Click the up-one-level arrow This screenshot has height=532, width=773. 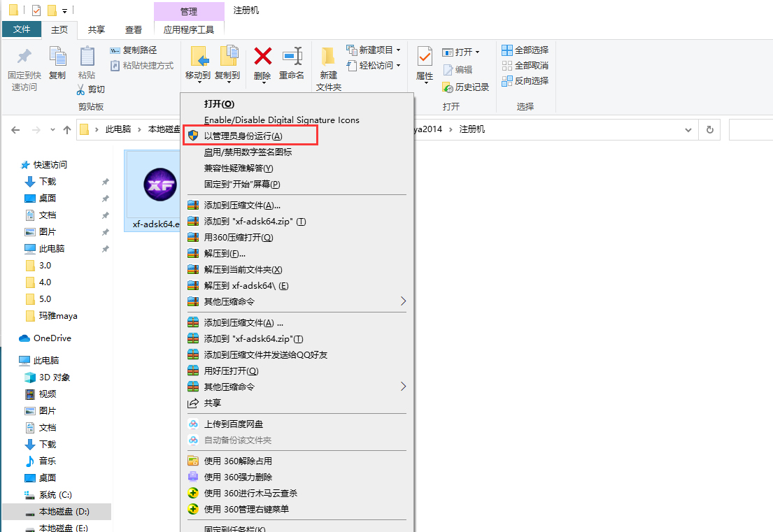67,130
